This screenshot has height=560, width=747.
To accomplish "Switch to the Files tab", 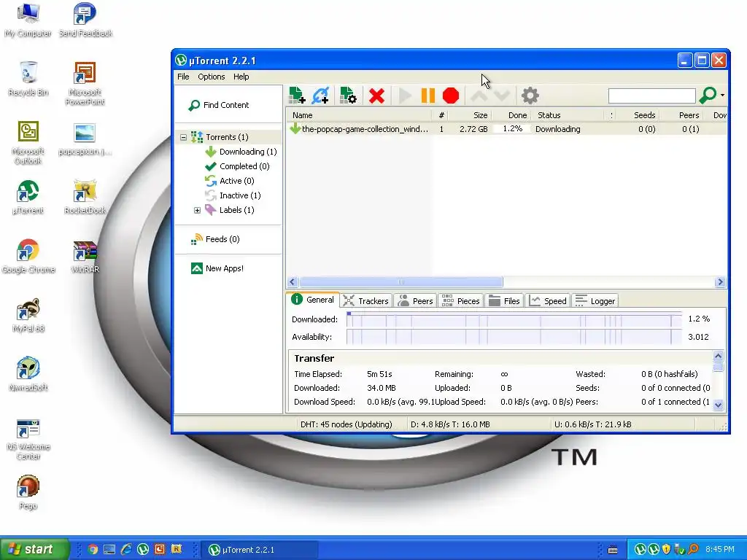I will coord(505,301).
